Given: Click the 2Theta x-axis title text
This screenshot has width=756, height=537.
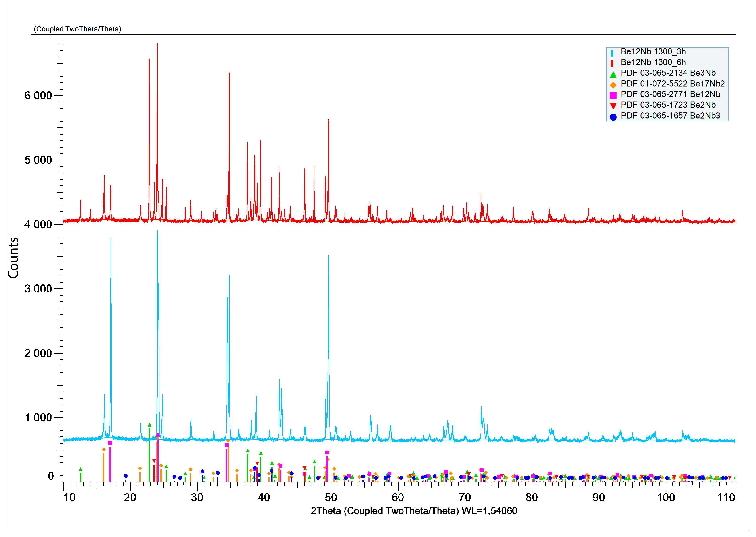Looking at the screenshot, I should point(414,511).
